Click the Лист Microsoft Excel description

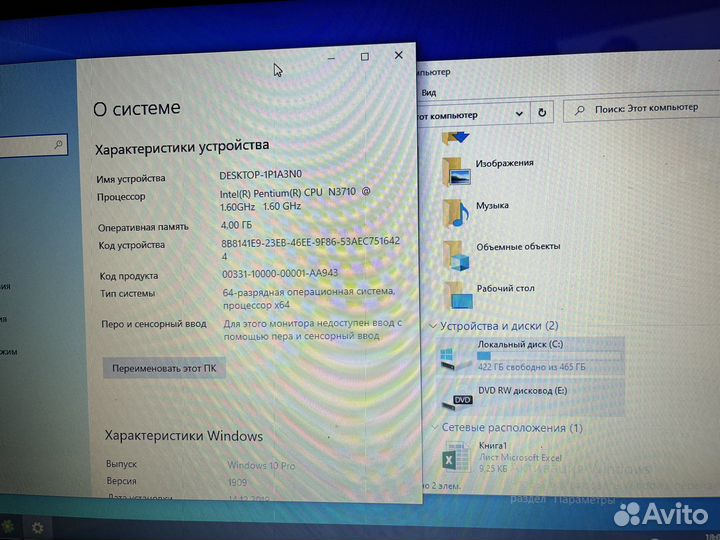pos(521,457)
